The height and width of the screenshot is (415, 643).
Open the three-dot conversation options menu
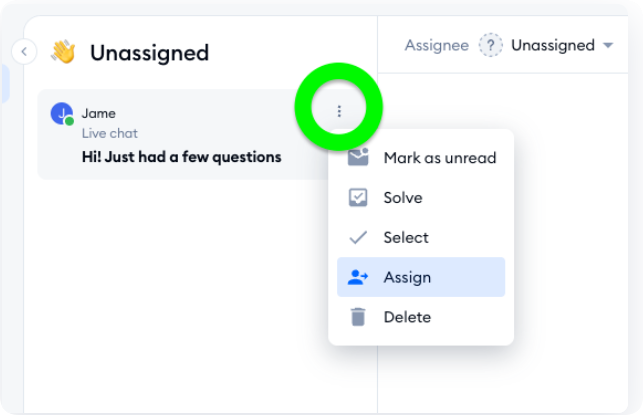pyautogui.click(x=339, y=112)
